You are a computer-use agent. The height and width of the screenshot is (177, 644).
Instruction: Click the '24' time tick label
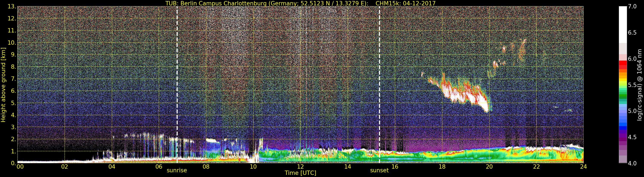tap(583, 166)
